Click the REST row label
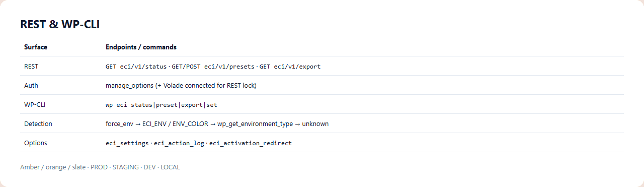This screenshot has height=187, width=644. click(31, 66)
